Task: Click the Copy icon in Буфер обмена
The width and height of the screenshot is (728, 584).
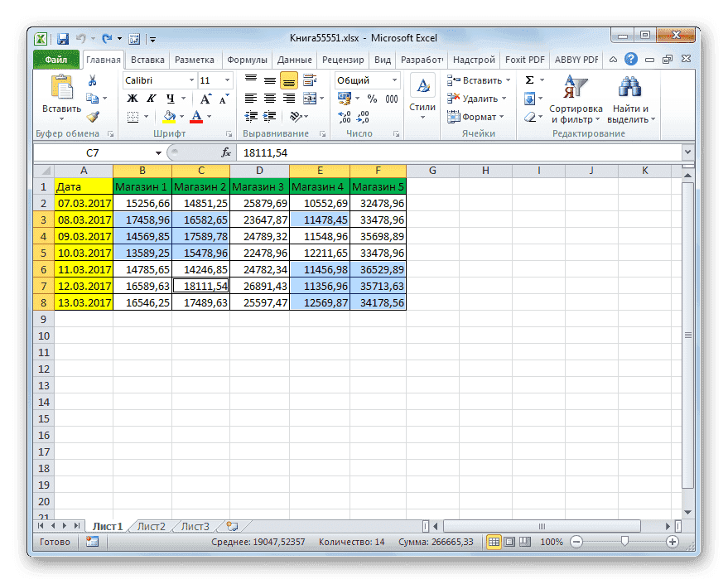Action: point(93,99)
